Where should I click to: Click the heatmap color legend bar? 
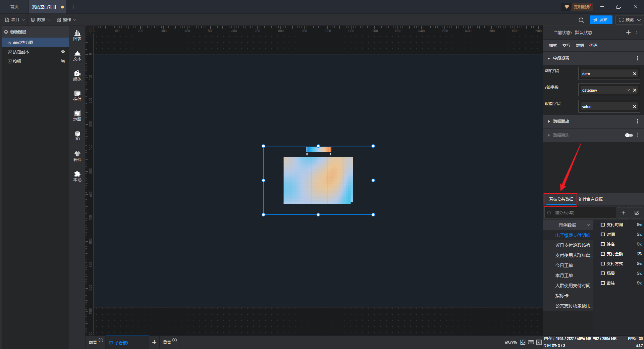point(318,150)
